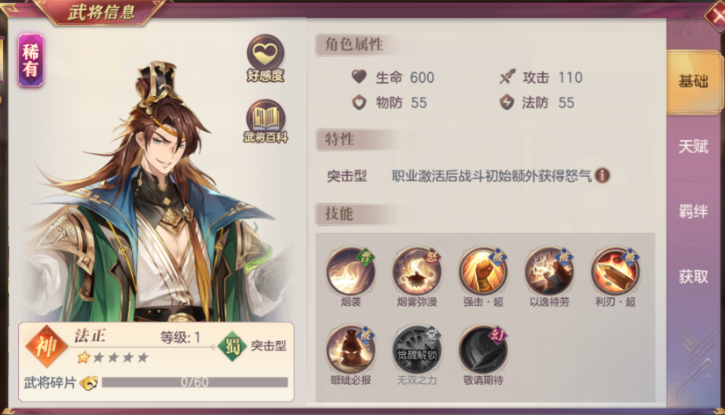Screen dimensions: 725x415
Task: Open the 好感度 heart icon
Action: [x=265, y=58]
